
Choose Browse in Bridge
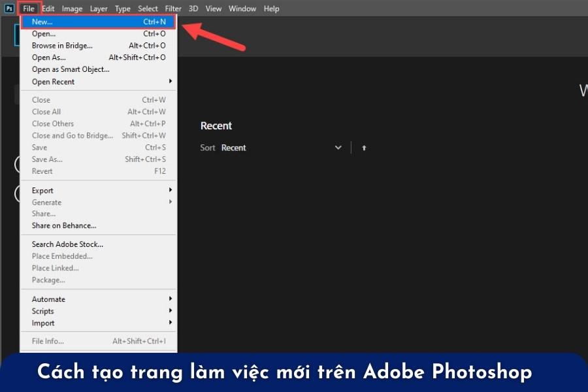tap(62, 45)
